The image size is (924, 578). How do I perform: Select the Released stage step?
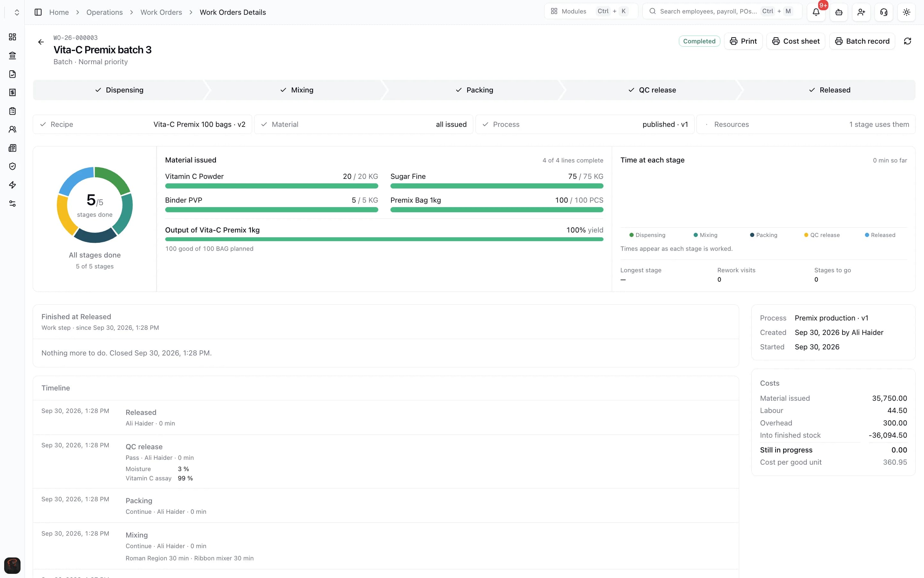coord(829,90)
